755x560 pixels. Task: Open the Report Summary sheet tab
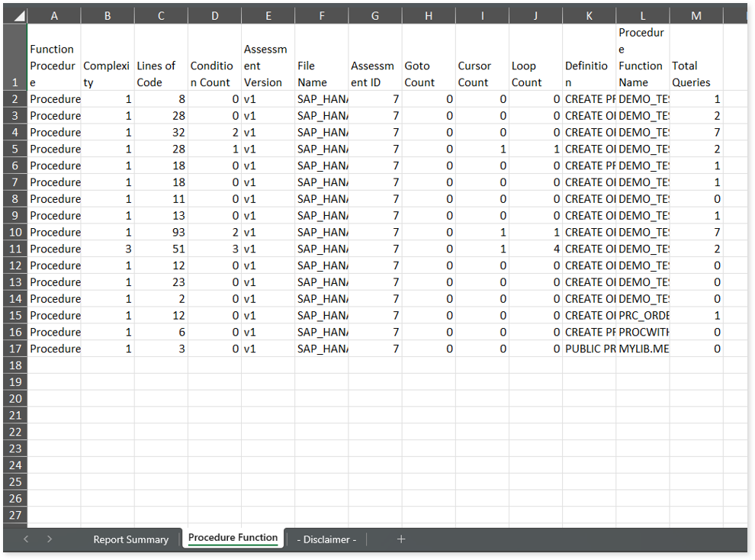(130, 539)
